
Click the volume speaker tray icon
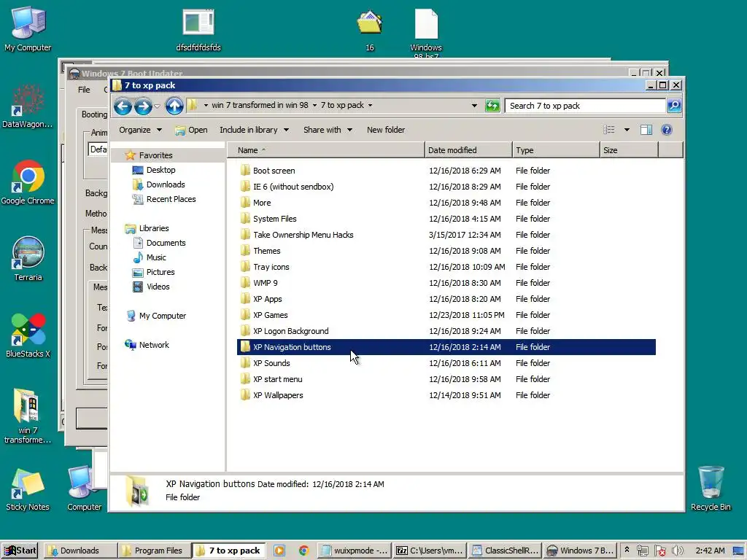tap(677, 551)
